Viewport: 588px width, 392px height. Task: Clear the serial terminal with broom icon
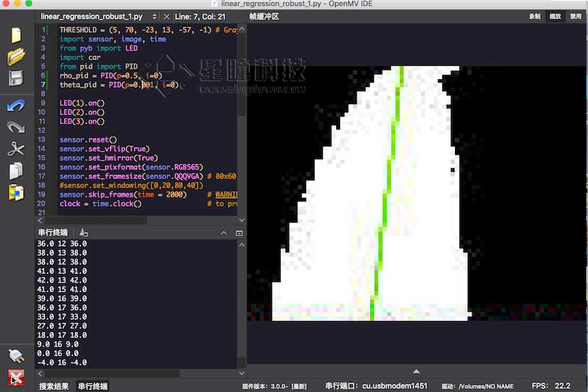pos(84,233)
